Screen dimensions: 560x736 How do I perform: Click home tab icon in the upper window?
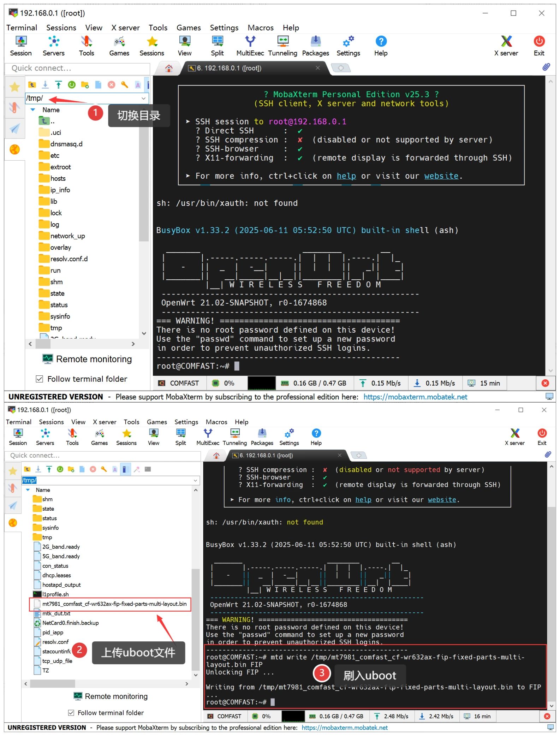point(169,68)
